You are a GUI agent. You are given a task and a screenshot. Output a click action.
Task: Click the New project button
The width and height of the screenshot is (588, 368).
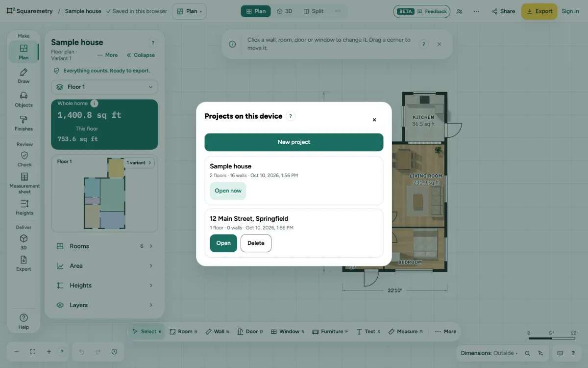click(294, 142)
